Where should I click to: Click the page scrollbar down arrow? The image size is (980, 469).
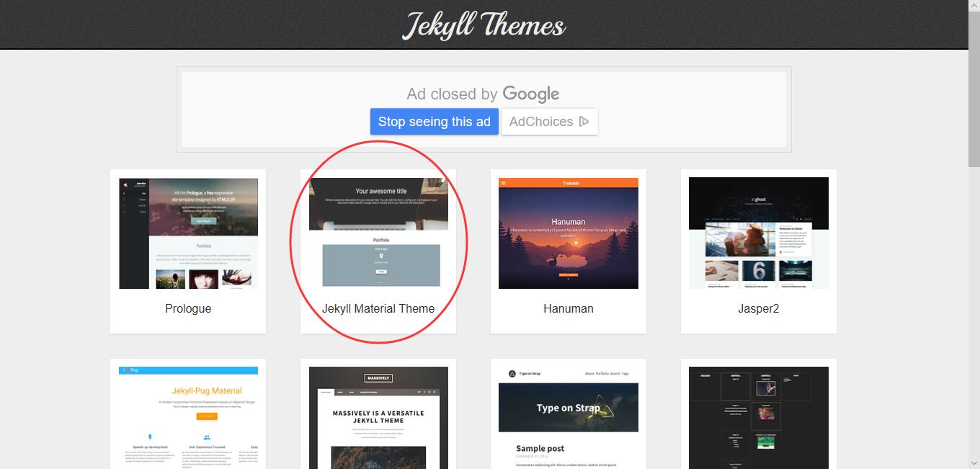(974, 463)
